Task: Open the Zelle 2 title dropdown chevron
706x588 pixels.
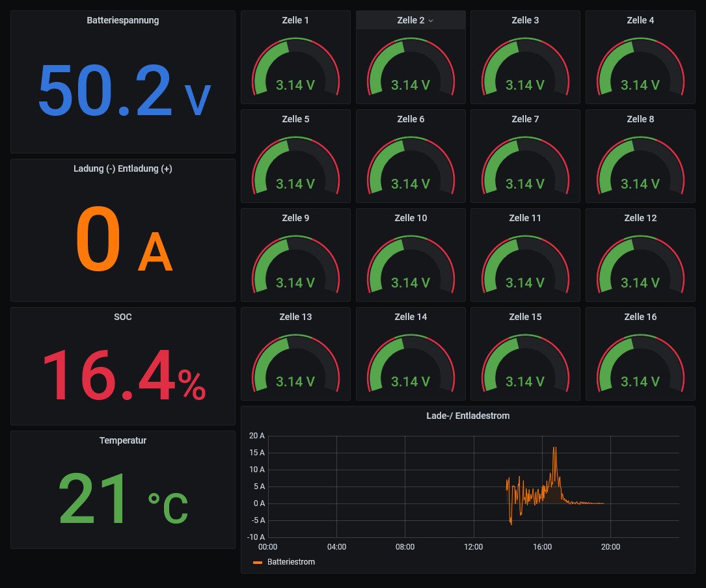Action: coord(431,21)
